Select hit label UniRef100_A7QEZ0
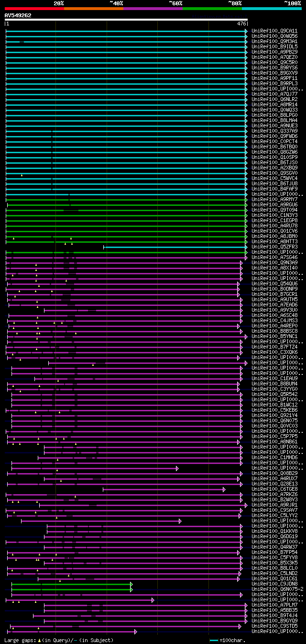306x644 pixels. pos(274,57)
